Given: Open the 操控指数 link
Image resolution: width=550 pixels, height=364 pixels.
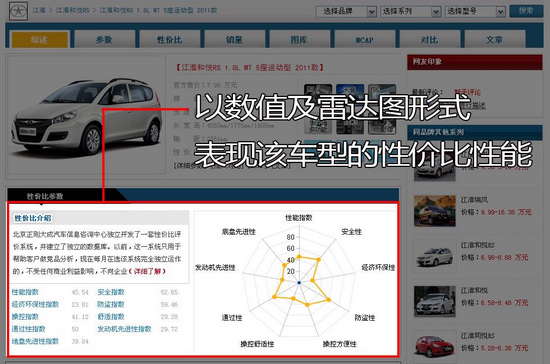Looking at the screenshot, I should [x=25, y=316].
